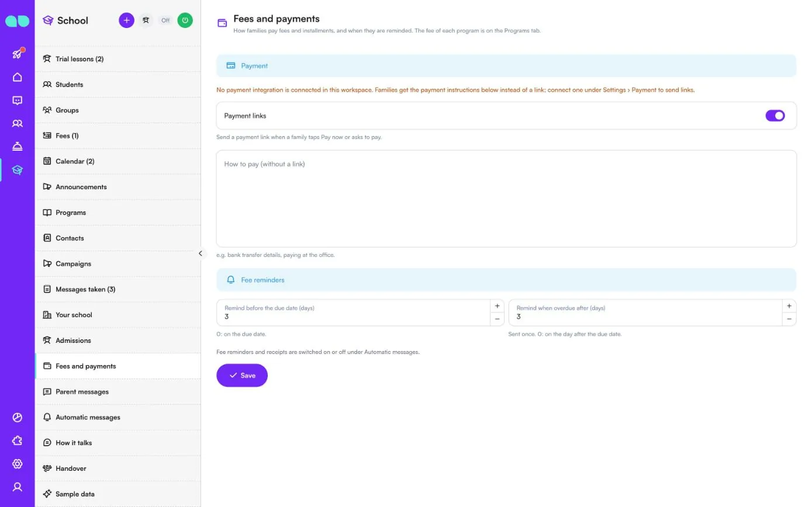Save the fees and payments settings
812x507 pixels.
(242, 376)
